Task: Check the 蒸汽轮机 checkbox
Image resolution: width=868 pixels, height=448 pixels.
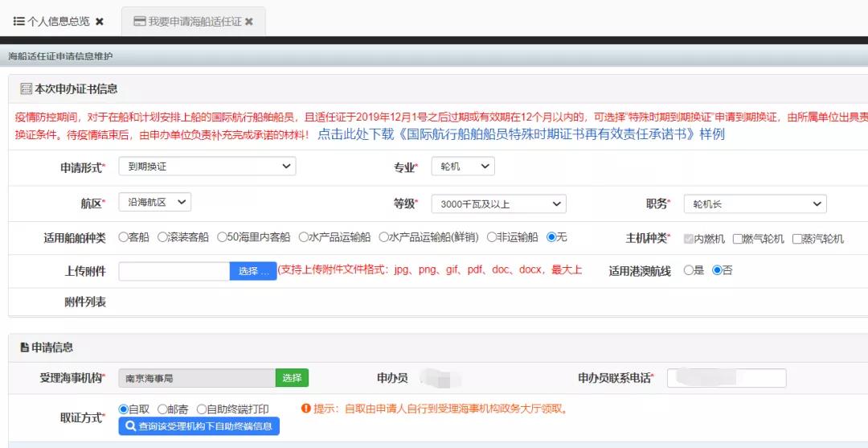Action: coord(797,239)
